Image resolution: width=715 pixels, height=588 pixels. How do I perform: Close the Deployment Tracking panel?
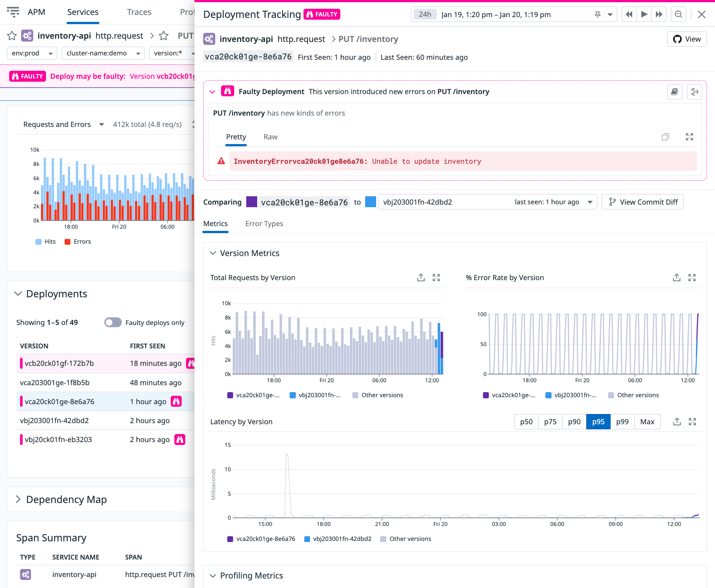point(702,15)
